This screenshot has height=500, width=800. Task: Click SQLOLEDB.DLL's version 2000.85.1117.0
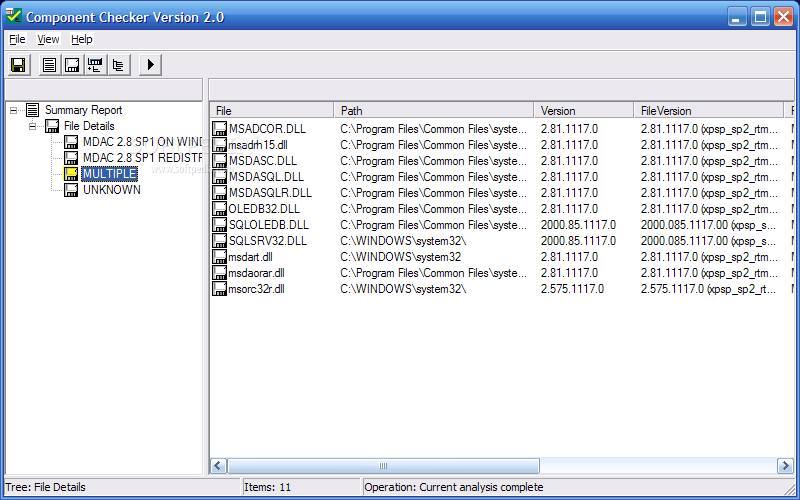578,225
